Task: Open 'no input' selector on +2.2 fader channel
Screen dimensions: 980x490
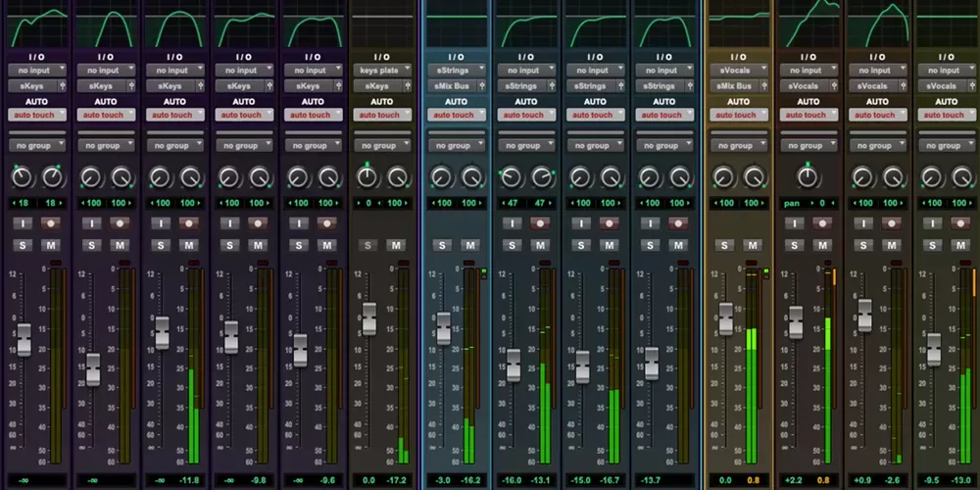Action: [808, 70]
